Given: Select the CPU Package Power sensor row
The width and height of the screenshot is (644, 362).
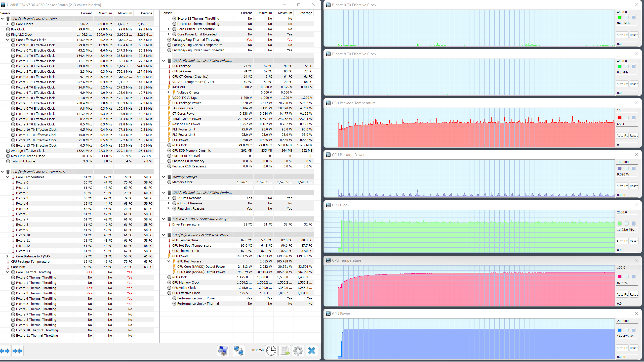Looking at the screenshot, I should [x=186, y=103].
